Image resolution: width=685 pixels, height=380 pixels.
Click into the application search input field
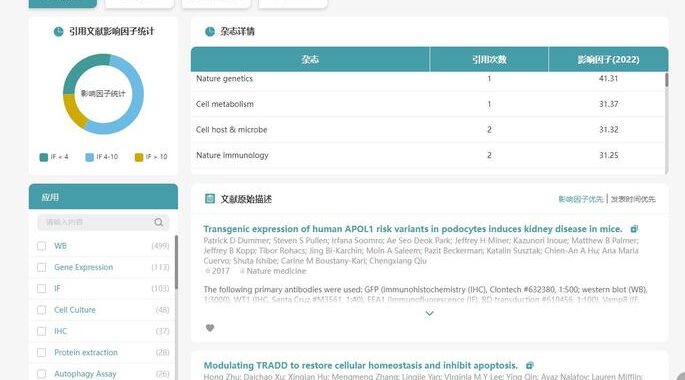click(x=103, y=222)
